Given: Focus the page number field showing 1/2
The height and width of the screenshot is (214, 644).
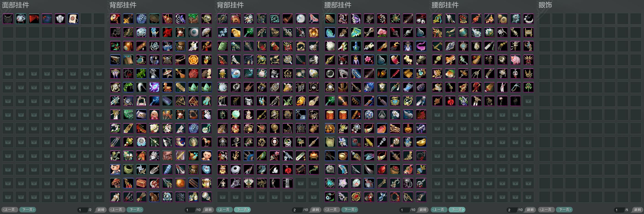Looking at the screenshot, I should click(x=82, y=210).
